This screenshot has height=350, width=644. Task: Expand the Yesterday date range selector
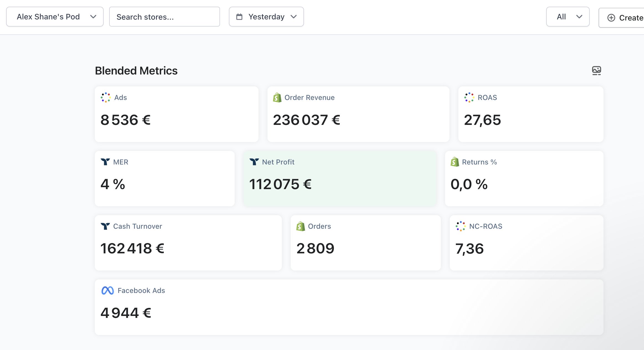pos(266,17)
